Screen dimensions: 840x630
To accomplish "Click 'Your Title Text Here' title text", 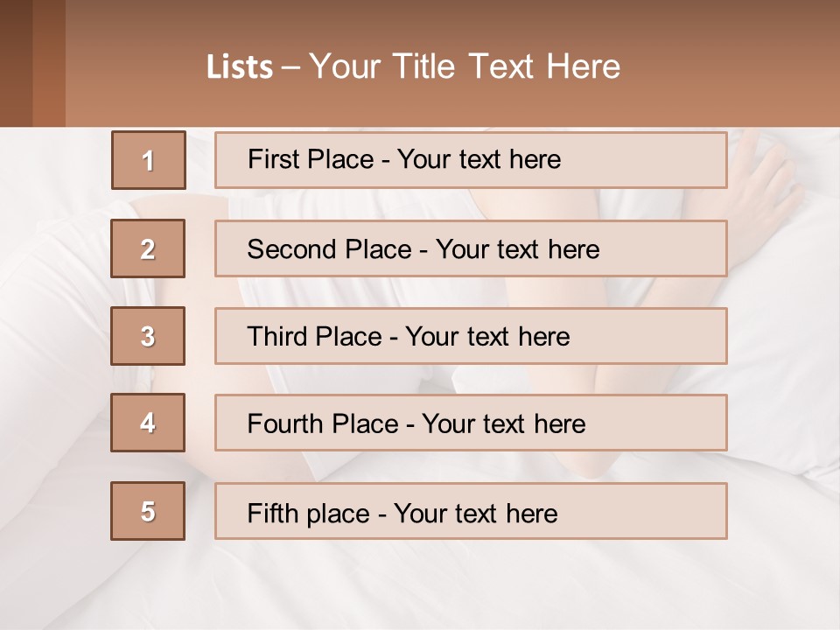I will (x=464, y=66).
